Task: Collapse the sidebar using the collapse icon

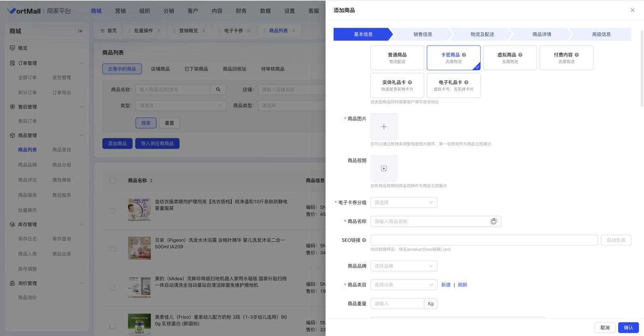Action: click(80, 31)
